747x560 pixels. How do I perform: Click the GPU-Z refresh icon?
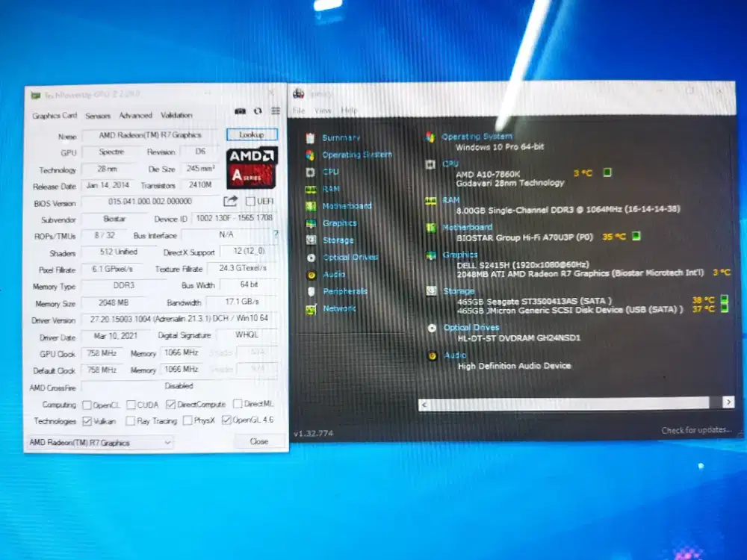[258, 111]
